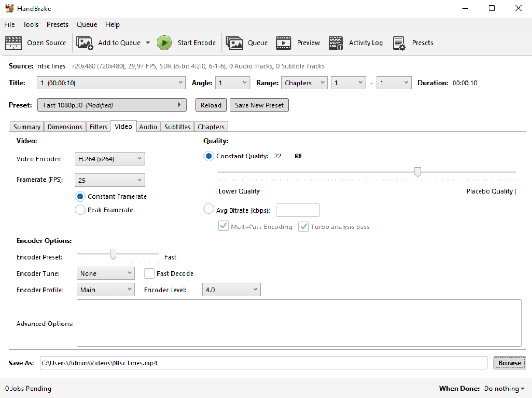
Task: Click the Save As file path field
Action: [263, 363]
